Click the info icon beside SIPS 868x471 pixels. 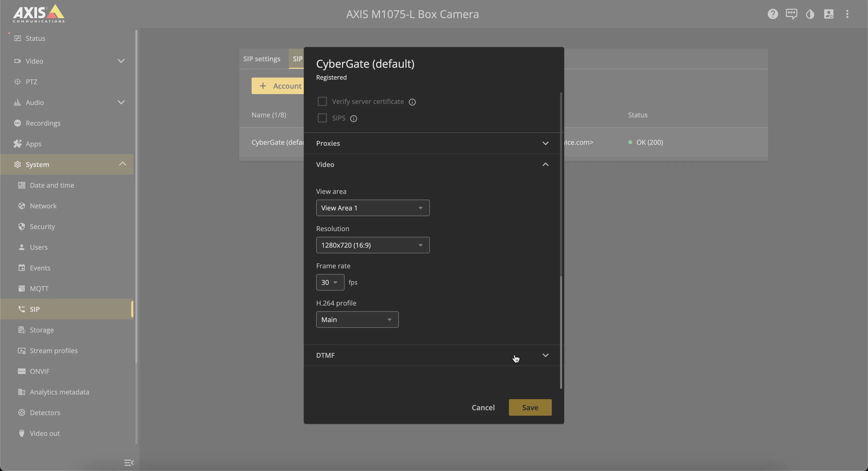(353, 119)
